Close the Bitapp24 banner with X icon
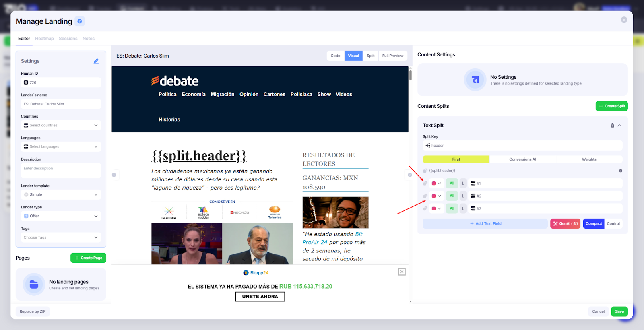Image resolution: width=644 pixels, height=330 pixels. [x=401, y=272]
